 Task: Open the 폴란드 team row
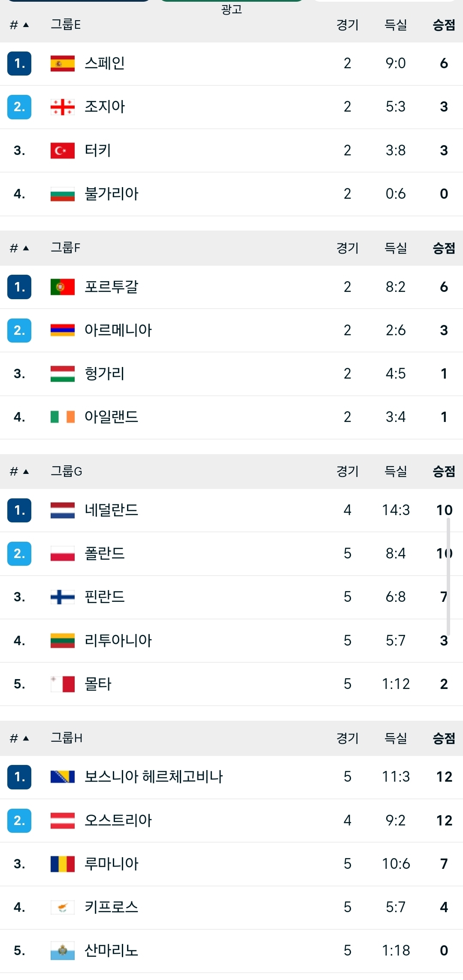click(x=105, y=554)
